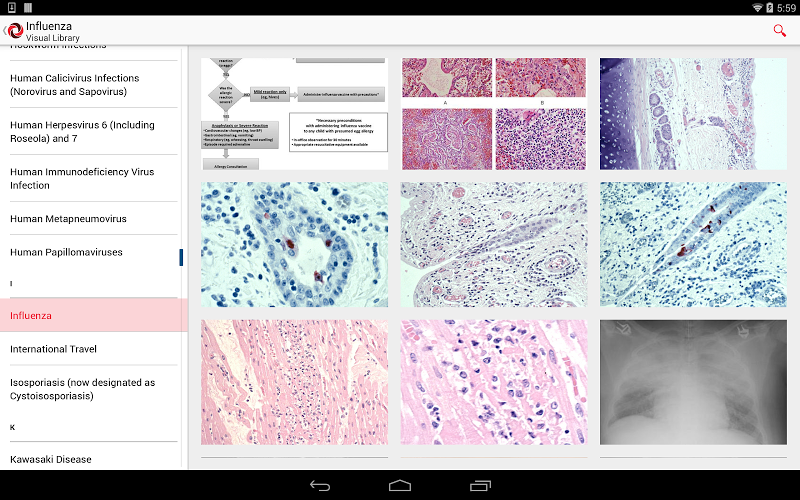Tap the red search magnifier icon
This screenshot has width=800, height=500.
pos(779,31)
